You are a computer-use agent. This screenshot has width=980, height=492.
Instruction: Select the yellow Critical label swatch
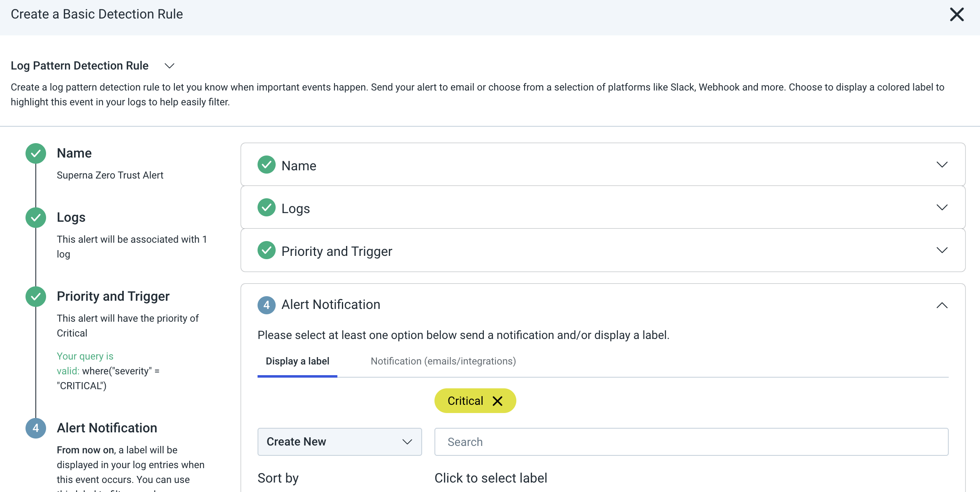pos(465,400)
